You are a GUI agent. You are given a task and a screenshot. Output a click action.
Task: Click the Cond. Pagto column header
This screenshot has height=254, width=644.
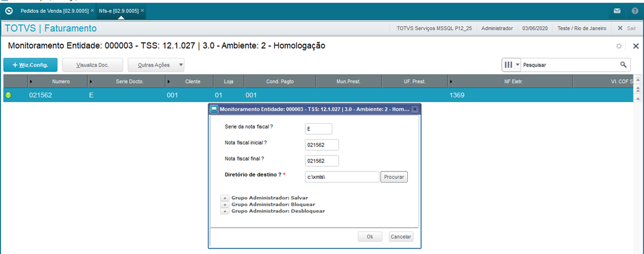(x=280, y=82)
